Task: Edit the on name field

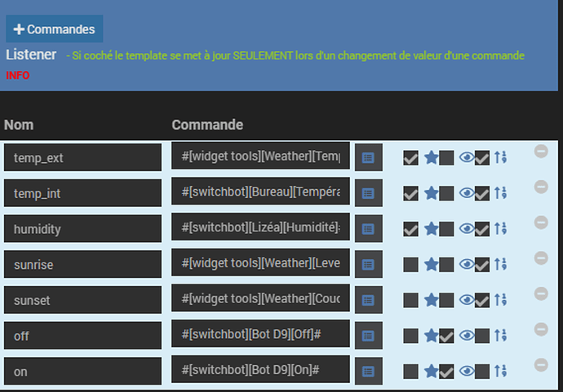Action: pos(82,371)
